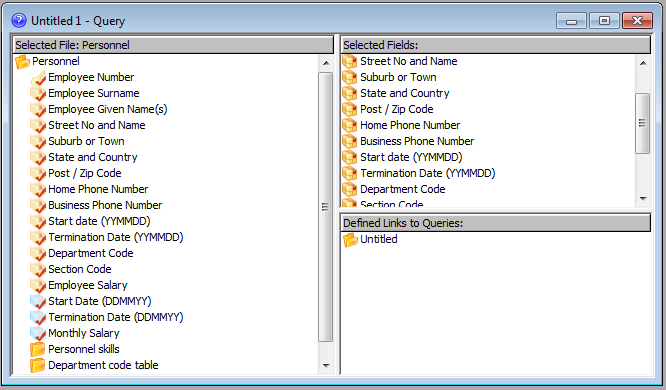Open Personnel skills related file node
Screen dimensions: 666x390
pyautogui.click(x=84, y=349)
